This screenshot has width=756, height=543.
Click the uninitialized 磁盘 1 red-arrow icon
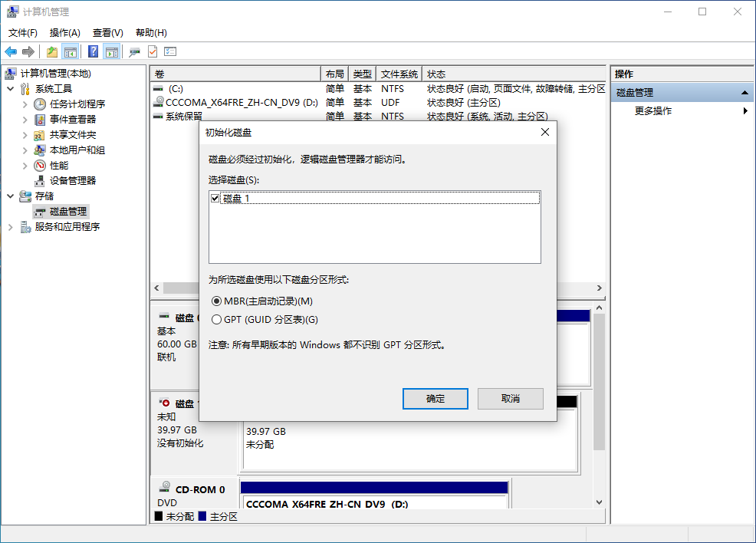tap(164, 402)
